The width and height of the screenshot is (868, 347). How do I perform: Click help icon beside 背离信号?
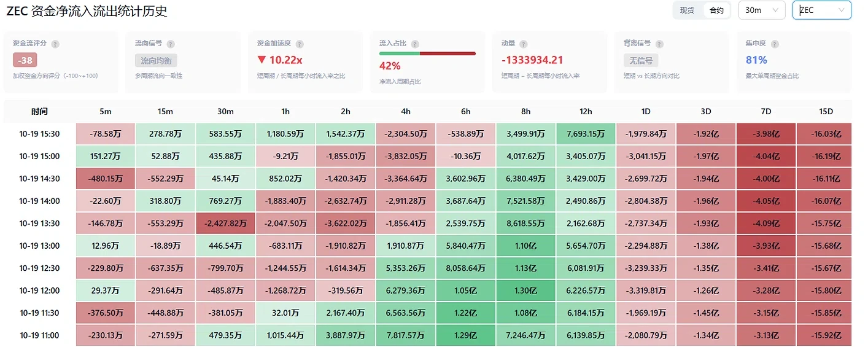tap(659, 44)
